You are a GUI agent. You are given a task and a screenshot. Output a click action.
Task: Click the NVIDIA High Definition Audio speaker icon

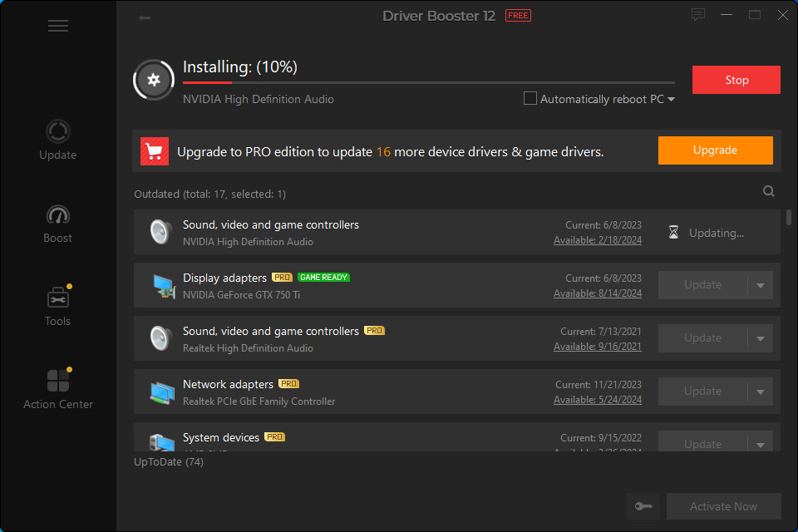[x=160, y=232]
